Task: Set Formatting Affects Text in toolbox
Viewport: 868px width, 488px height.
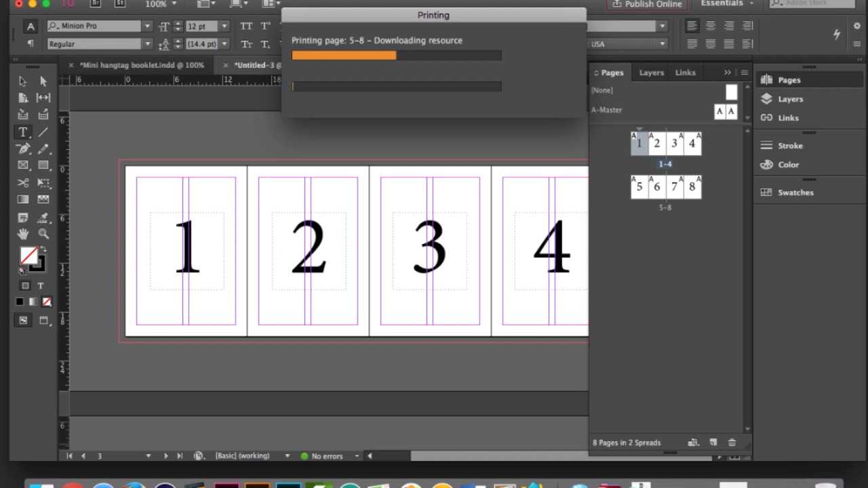Action: [41, 286]
